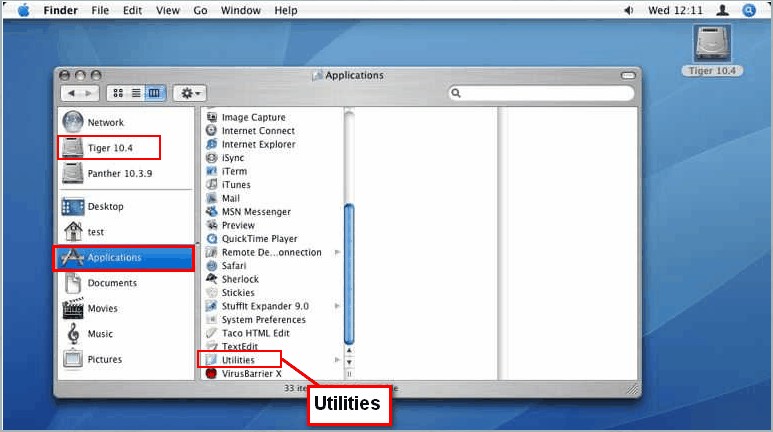
Task: Click the scroll up arrow of the column
Action: point(349,351)
